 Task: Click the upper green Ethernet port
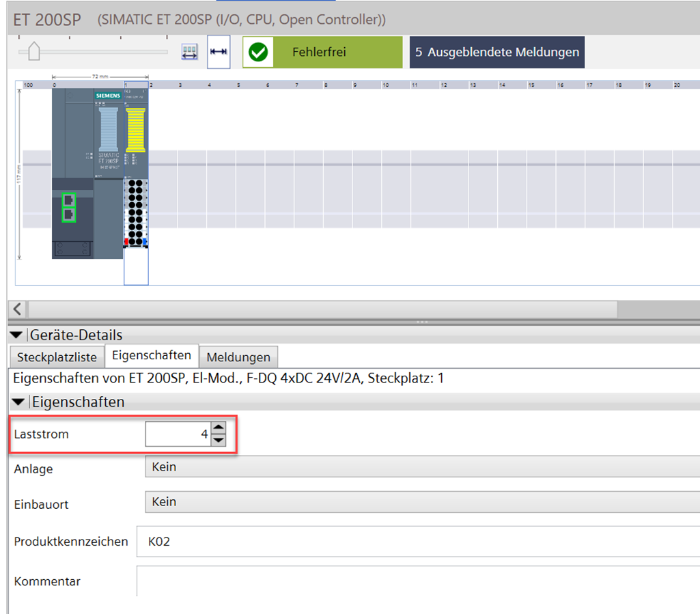pos(68,200)
